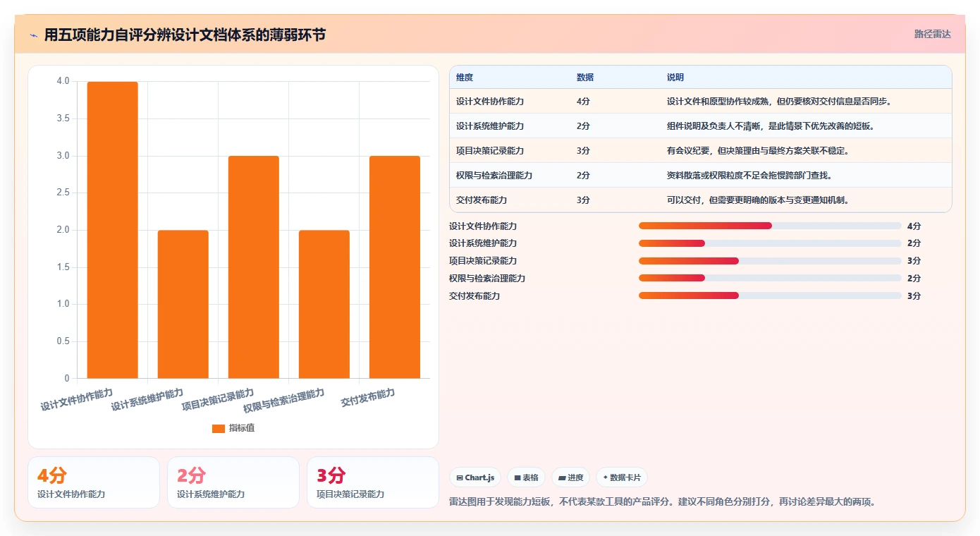Open the 3分 项目决策记录能力 data card
The width and height of the screenshot is (980, 536).
tap(373, 482)
